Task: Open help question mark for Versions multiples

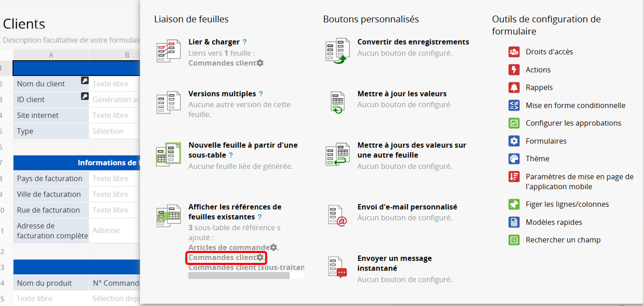Action: tap(261, 94)
